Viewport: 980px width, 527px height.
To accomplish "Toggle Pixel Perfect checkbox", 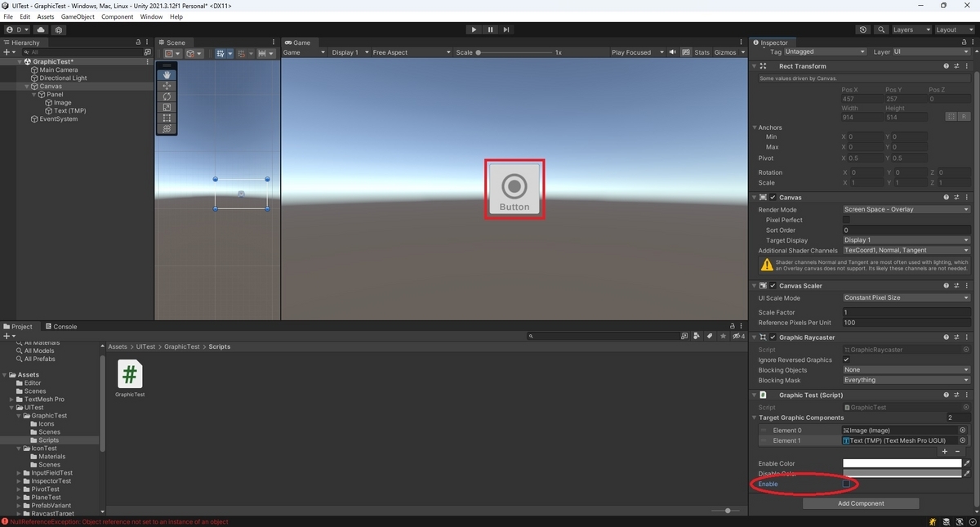I will (x=846, y=220).
